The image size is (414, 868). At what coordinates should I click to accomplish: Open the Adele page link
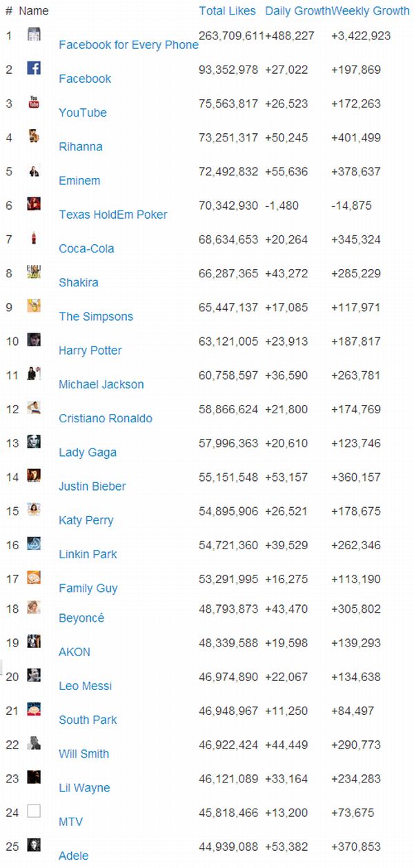(x=74, y=856)
